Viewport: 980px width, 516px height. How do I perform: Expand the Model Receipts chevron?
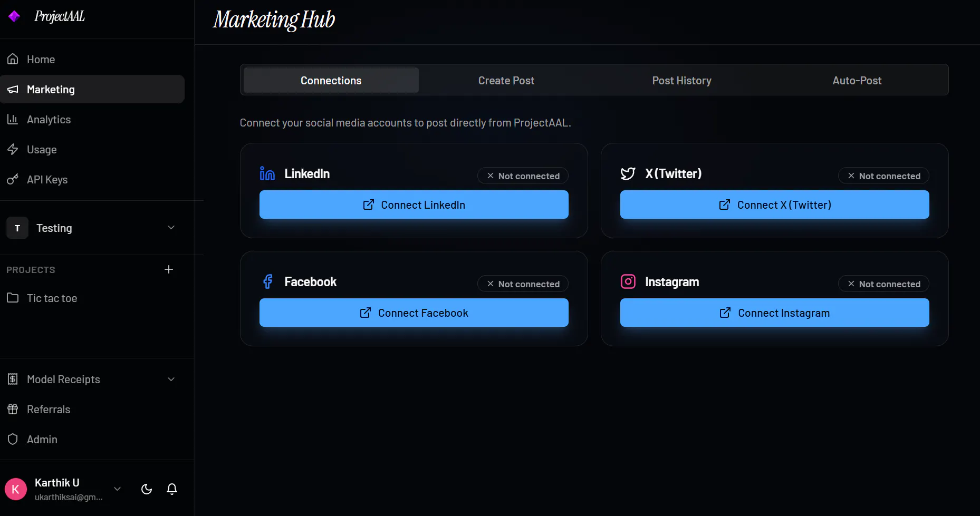coord(171,379)
